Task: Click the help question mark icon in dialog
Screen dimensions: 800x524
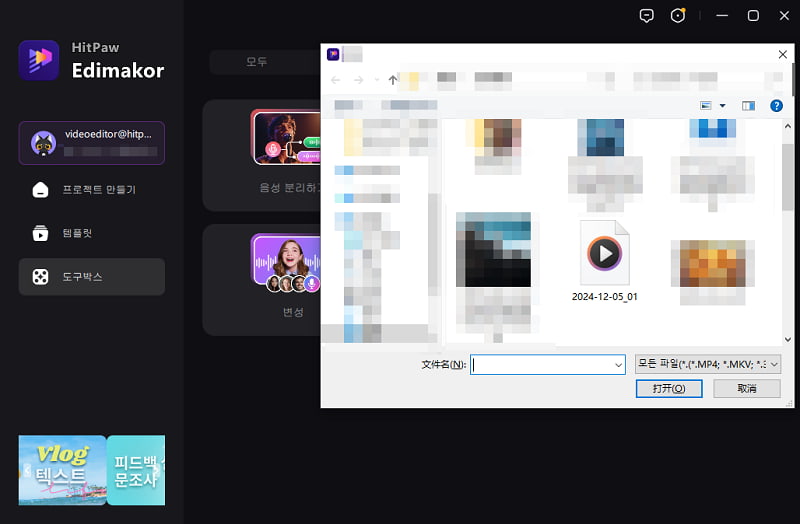Action: [x=776, y=105]
